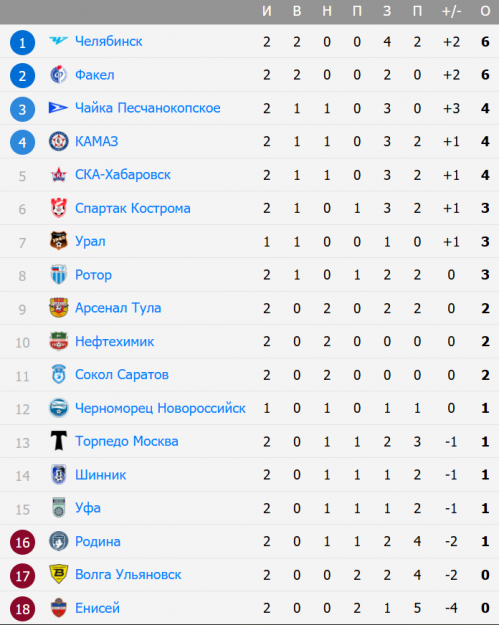Screen dimensions: 499x625
Task: Click the КАМАЗ club emblem
Action: pos(58,142)
